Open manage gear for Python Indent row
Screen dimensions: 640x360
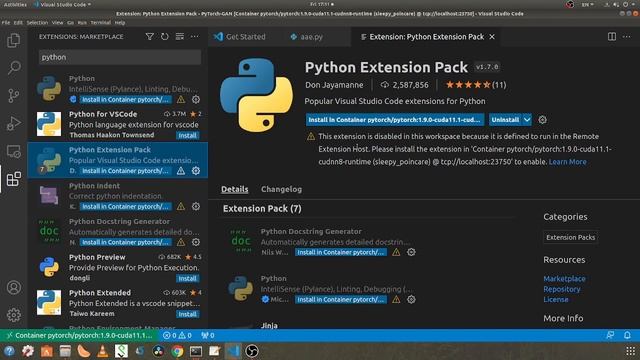[196, 207]
